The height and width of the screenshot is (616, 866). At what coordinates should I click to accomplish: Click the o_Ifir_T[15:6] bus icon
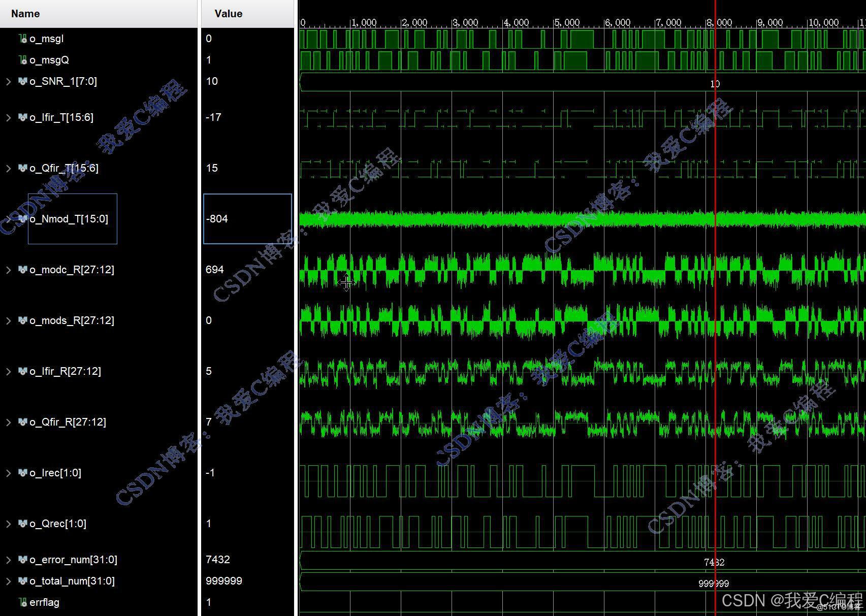[x=23, y=117]
